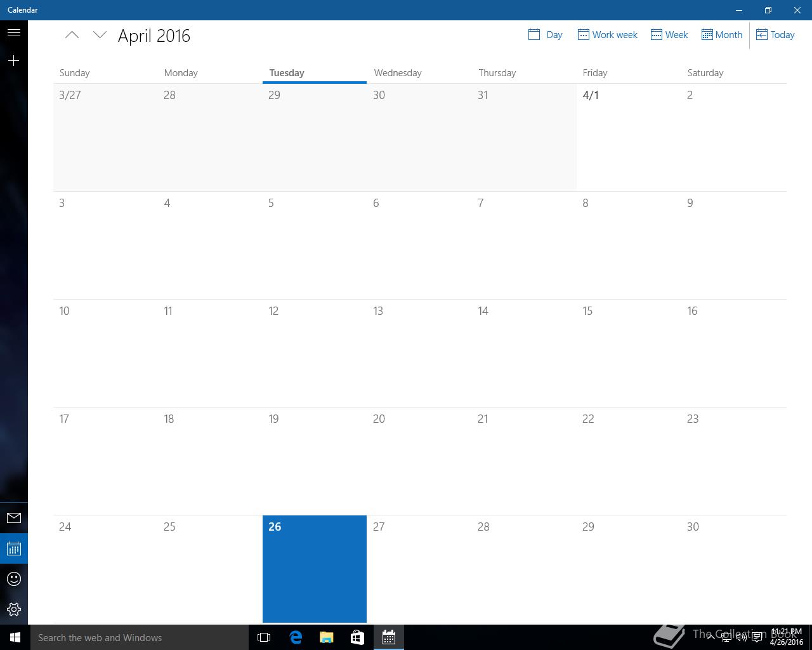This screenshot has width=812, height=650.
Task: Switch to Month view
Action: pos(721,35)
